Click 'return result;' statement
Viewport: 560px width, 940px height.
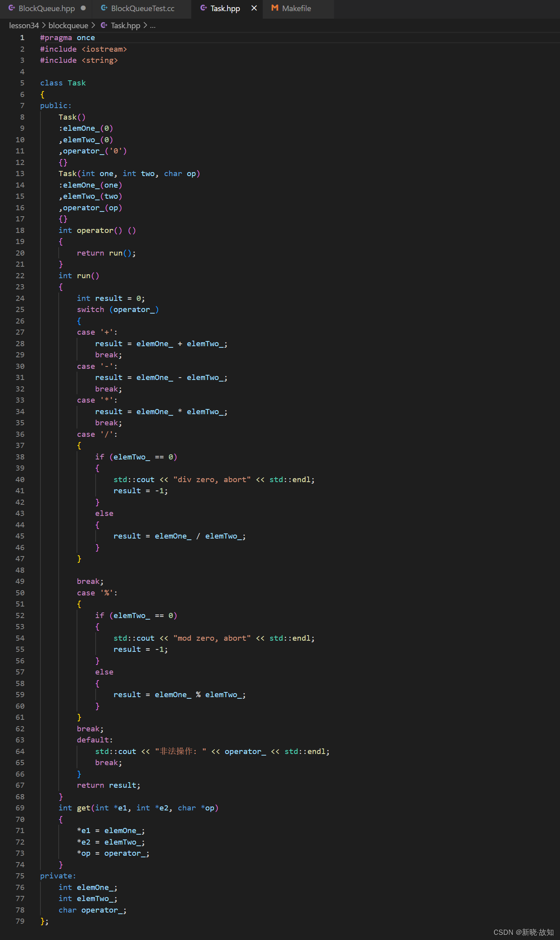coord(108,785)
